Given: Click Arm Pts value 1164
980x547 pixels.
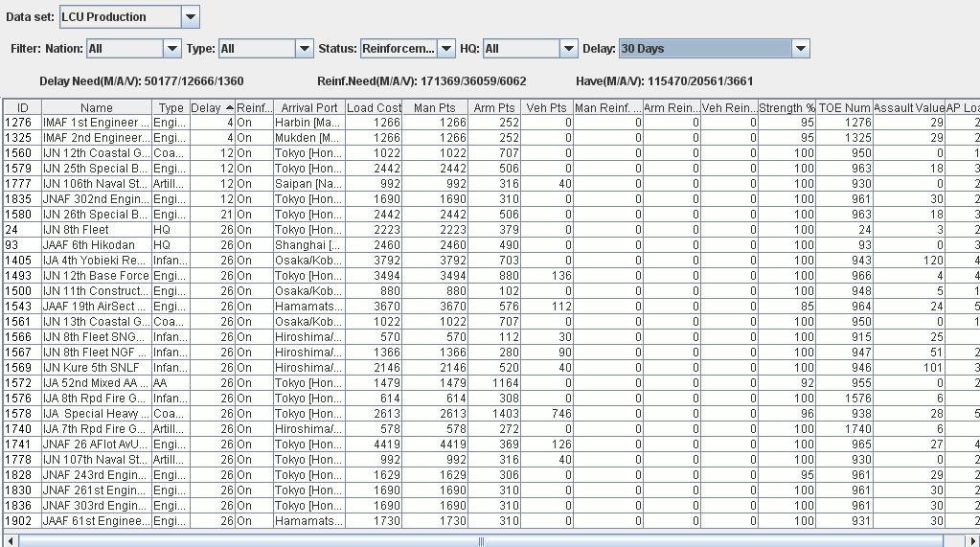Looking at the screenshot, I should [x=493, y=382].
